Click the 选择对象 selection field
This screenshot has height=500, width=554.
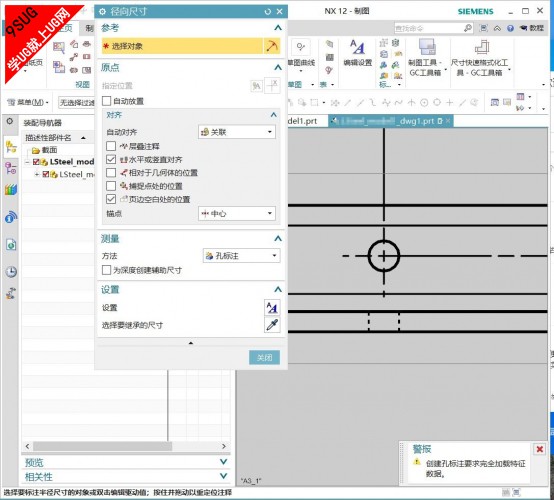click(182, 46)
